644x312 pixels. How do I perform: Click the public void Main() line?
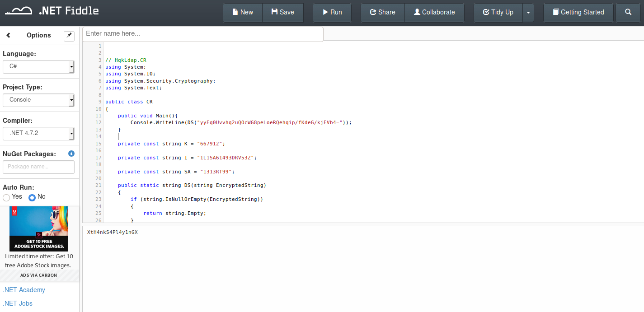(148, 116)
